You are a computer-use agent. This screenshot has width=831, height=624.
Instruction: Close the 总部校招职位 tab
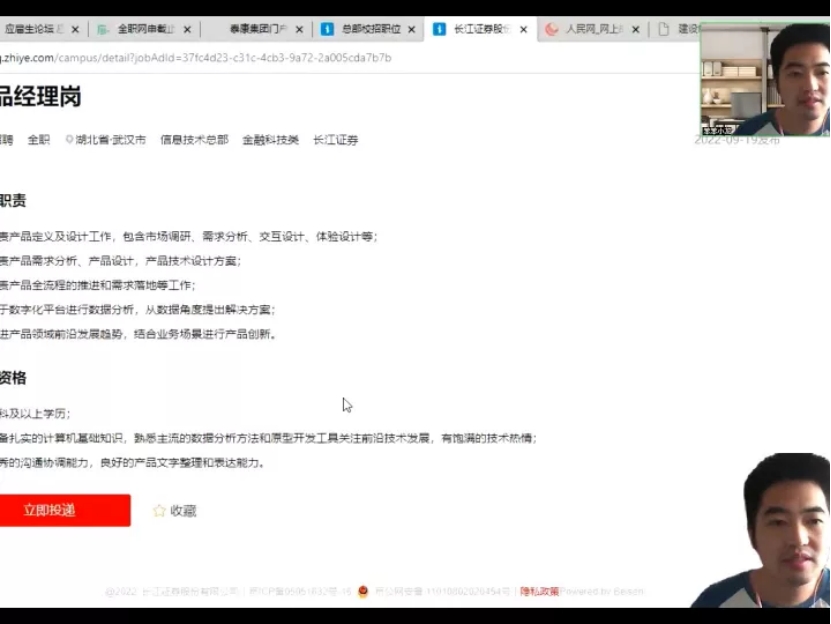[411, 30]
